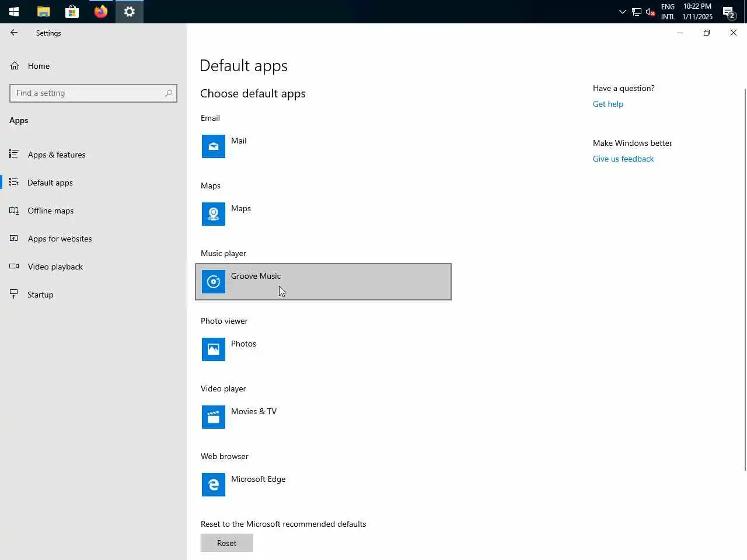This screenshot has width=747, height=560.
Task: Go to settings Home
Action: pyautogui.click(x=93, y=66)
